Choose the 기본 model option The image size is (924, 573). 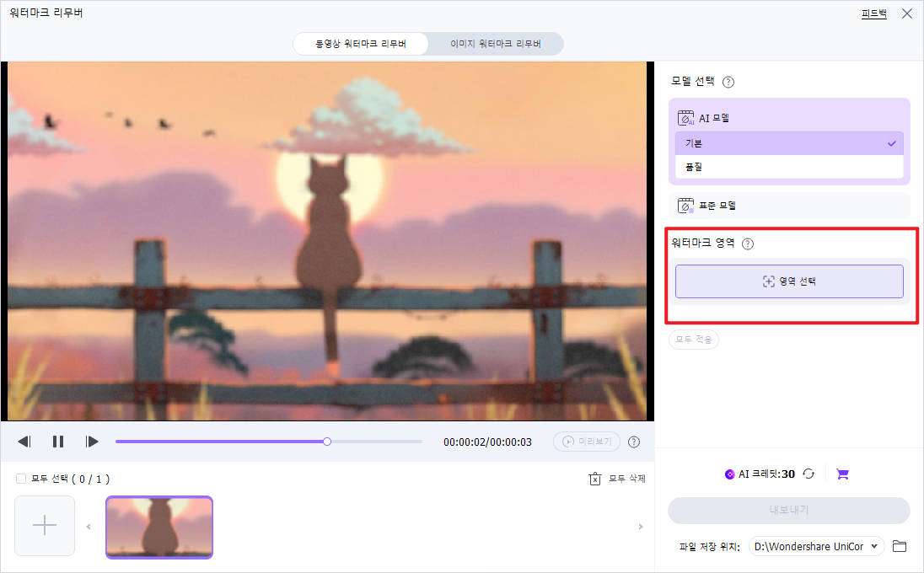point(789,143)
